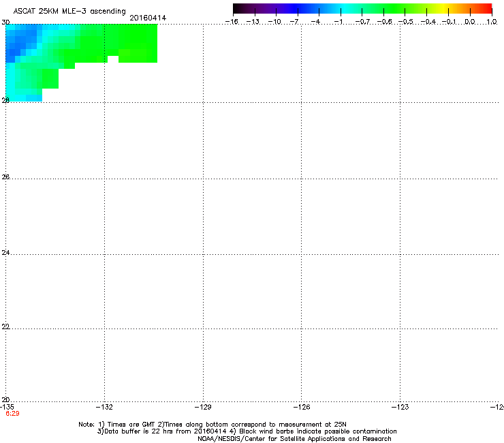Click the 'ASCAT 25KM MLE-3 ascending' title

pyautogui.click(x=69, y=11)
